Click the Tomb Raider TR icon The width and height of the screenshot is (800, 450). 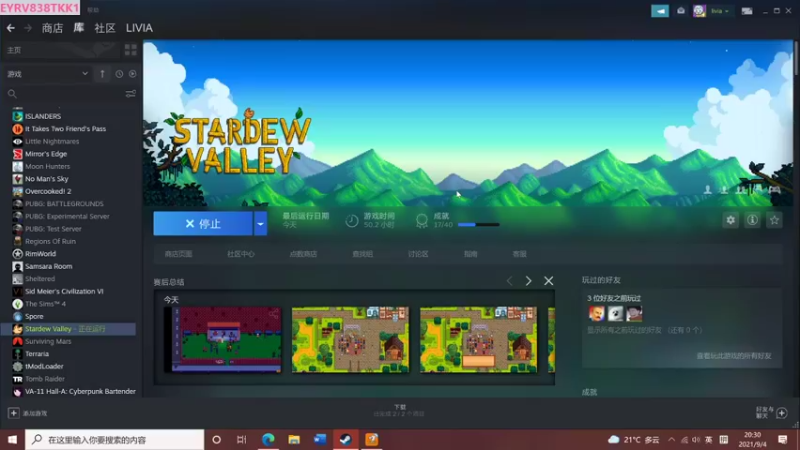pyautogui.click(x=17, y=379)
